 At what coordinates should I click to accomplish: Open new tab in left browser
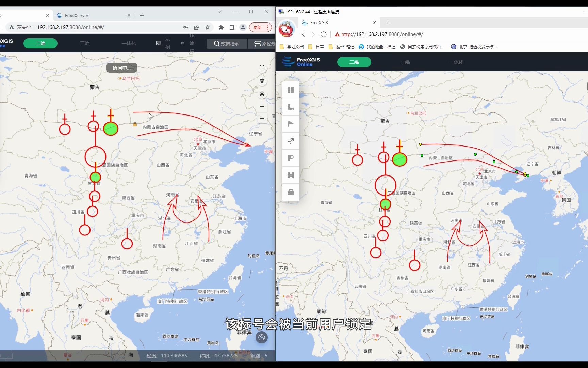click(x=142, y=15)
